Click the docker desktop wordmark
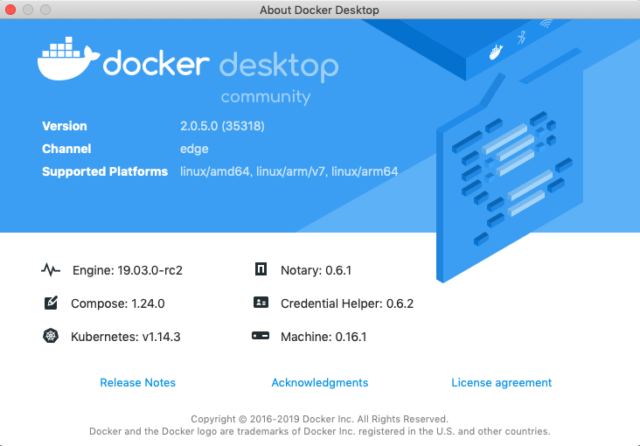The height and width of the screenshot is (446, 640). click(221, 64)
